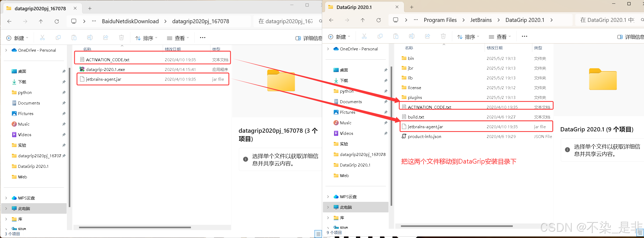Go up one level in DataGrip 2020.1 window

point(363,20)
